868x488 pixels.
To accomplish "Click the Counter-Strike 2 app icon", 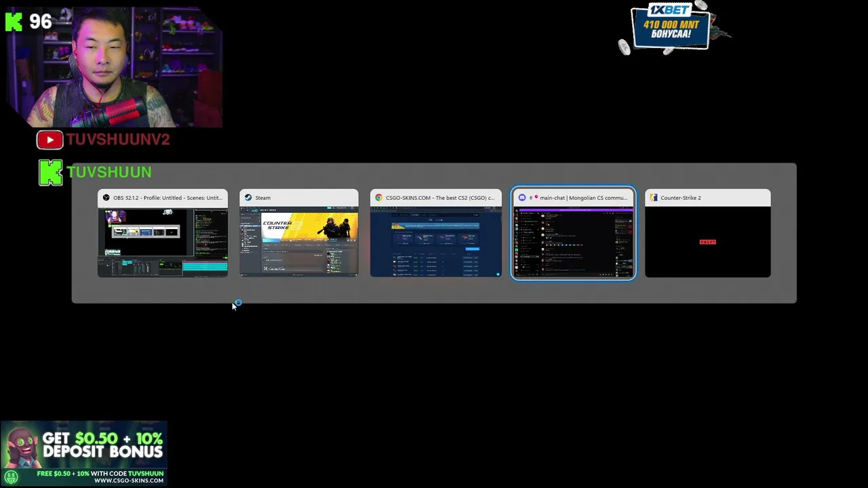I will [x=654, y=198].
